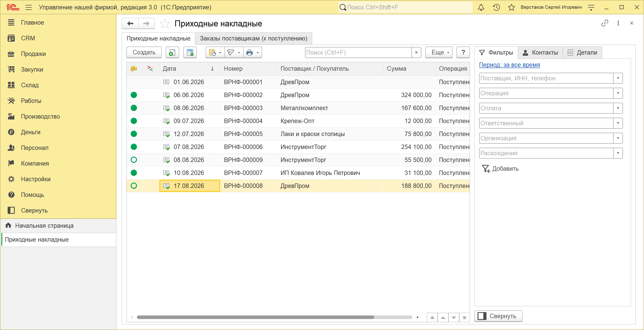This screenshot has width=644, height=330.
Task: Expand the Организация filter dropdown
Action: [x=618, y=138]
